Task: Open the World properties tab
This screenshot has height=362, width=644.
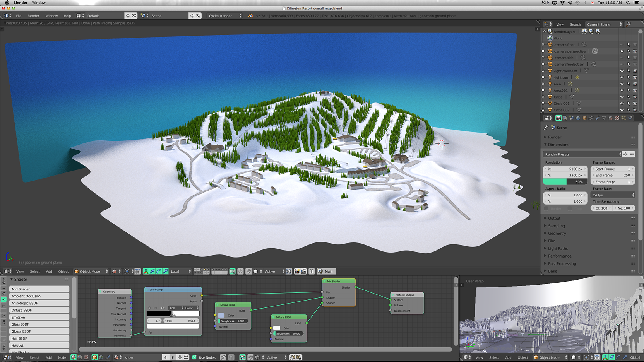Action: click(x=578, y=118)
